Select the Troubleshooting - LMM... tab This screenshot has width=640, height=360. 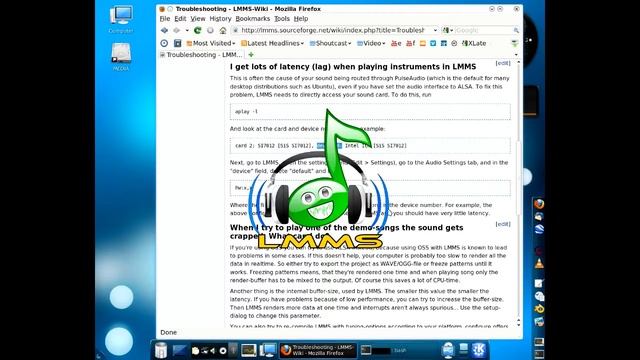201,55
